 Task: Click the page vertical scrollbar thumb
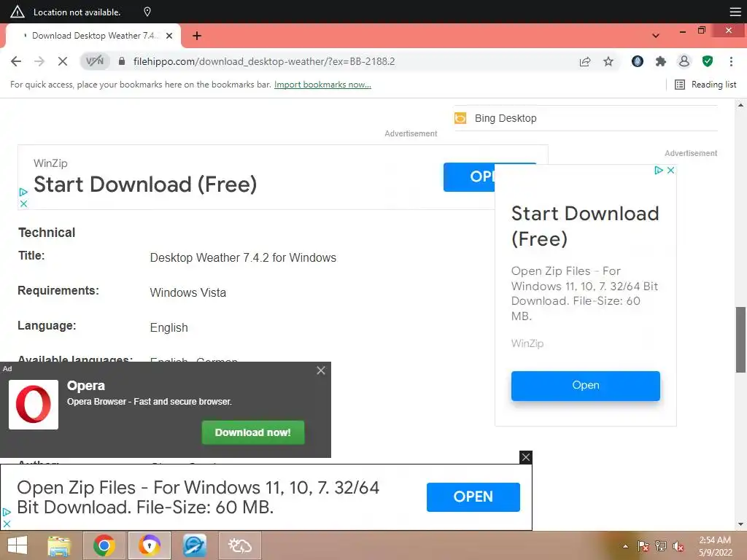click(x=740, y=340)
